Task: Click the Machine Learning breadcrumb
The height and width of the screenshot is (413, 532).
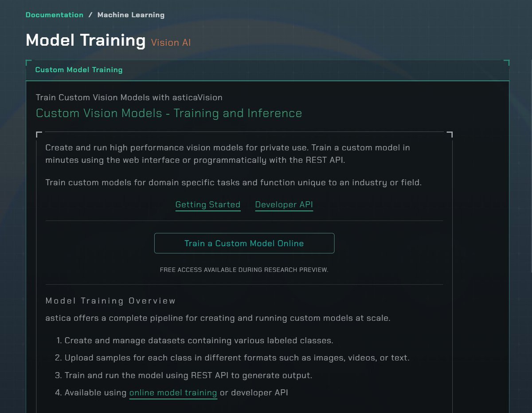Action: click(x=131, y=15)
